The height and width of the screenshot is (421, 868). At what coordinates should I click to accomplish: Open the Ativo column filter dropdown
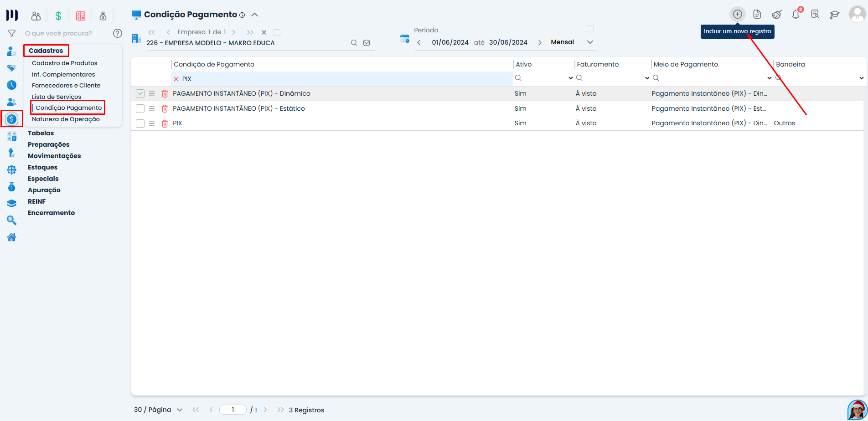click(570, 78)
